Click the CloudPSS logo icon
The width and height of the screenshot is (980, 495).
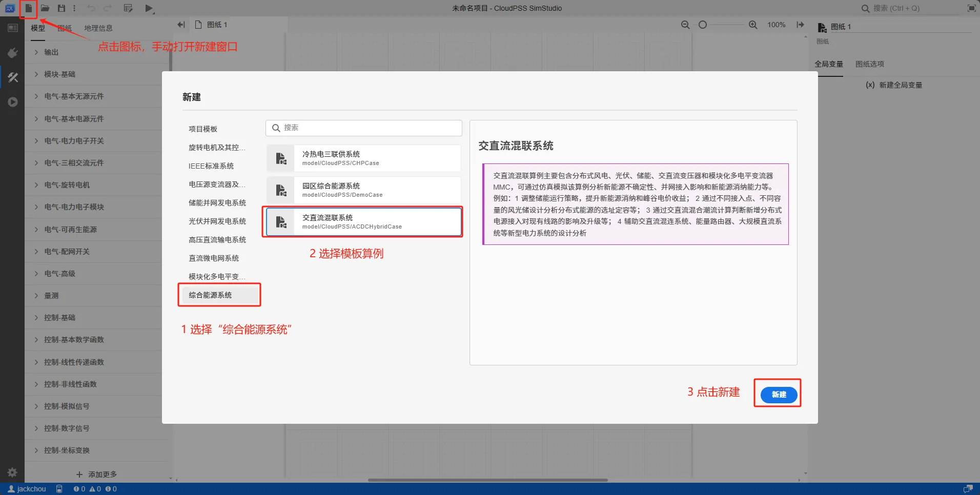pyautogui.click(x=9, y=8)
